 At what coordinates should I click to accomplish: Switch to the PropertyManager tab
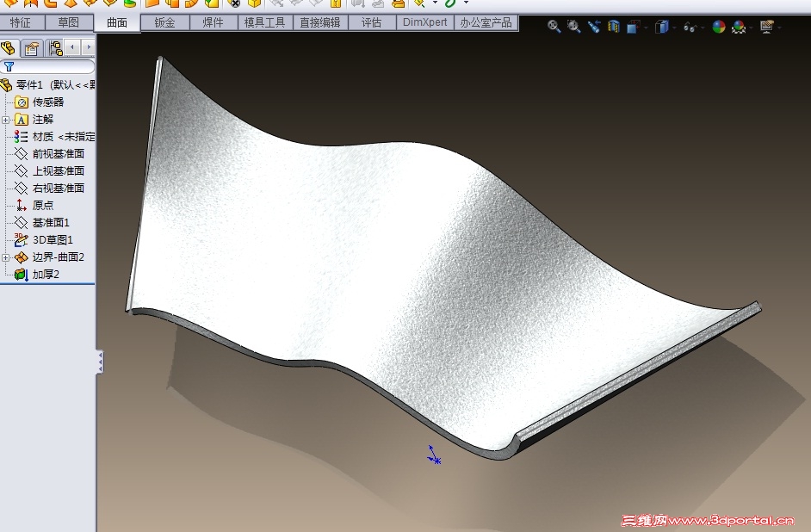pos(32,48)
